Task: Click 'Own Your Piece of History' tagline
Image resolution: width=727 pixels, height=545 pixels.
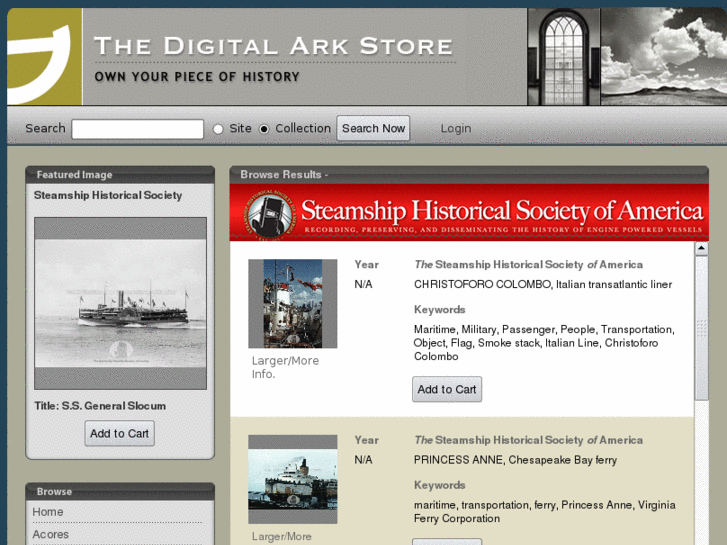Action: [x=197, y=77]
